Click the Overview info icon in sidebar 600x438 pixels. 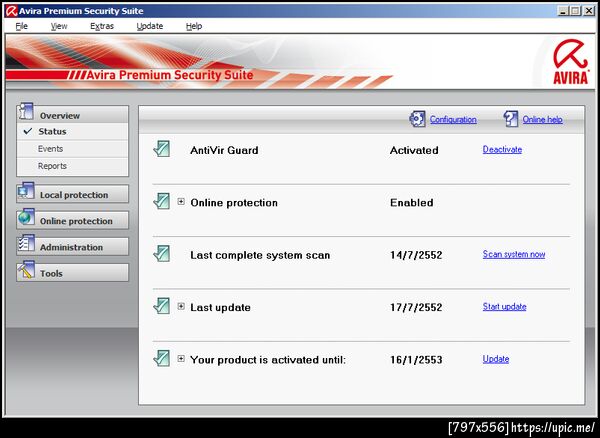pos(26,111)
